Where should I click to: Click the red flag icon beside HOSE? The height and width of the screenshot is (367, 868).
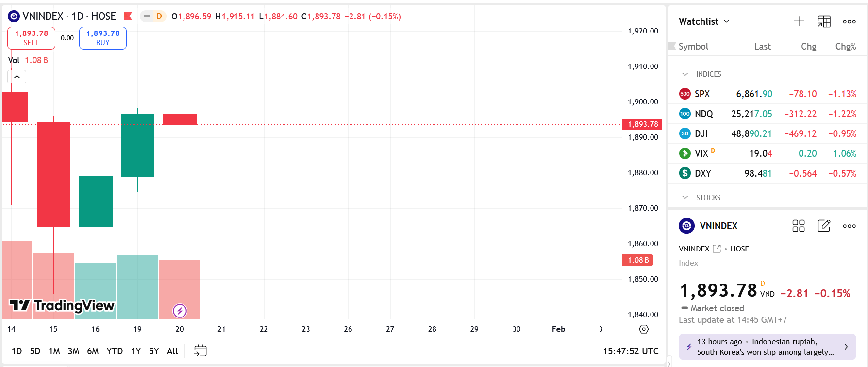(128, 17)
